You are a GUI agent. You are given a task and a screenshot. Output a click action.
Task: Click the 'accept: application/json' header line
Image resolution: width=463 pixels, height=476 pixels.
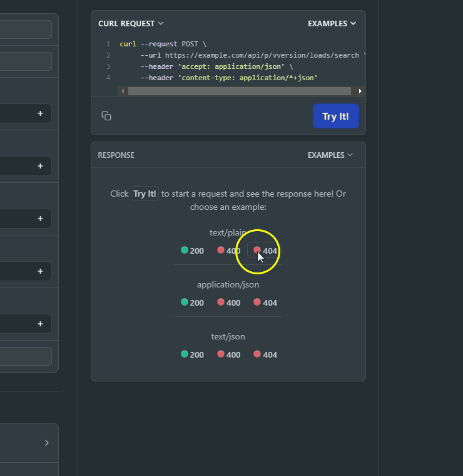click(x=216, y=66)
